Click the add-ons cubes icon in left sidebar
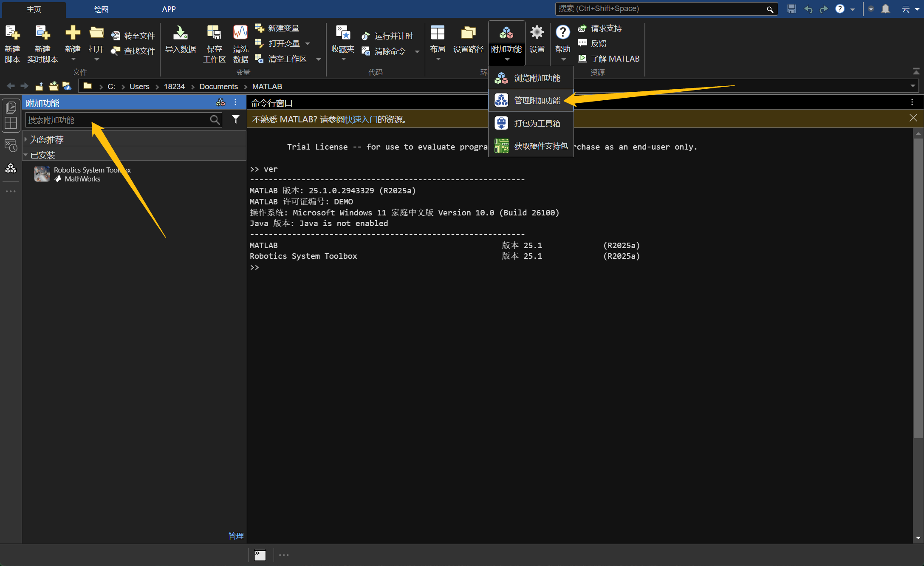924x566 pixels. (11, 169)
